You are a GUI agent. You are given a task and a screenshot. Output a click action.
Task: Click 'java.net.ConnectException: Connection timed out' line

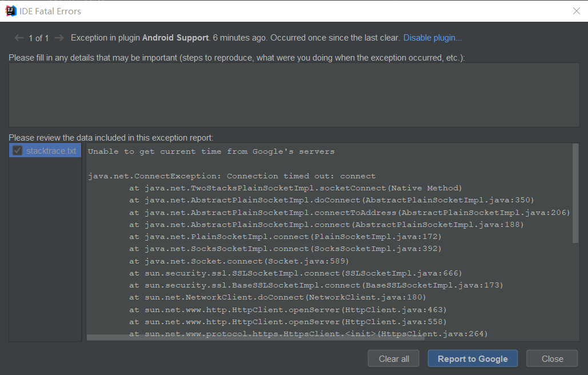[x=232, y=176]
